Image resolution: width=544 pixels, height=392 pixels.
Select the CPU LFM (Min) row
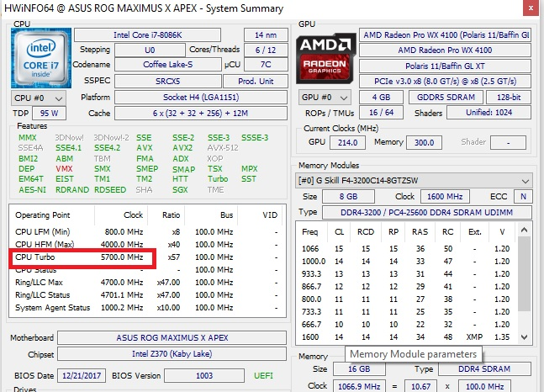(147, 232)
